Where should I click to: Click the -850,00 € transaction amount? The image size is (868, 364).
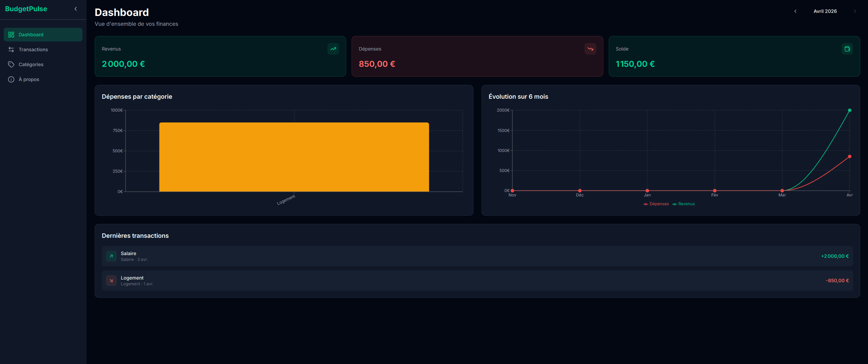(837, 281)
